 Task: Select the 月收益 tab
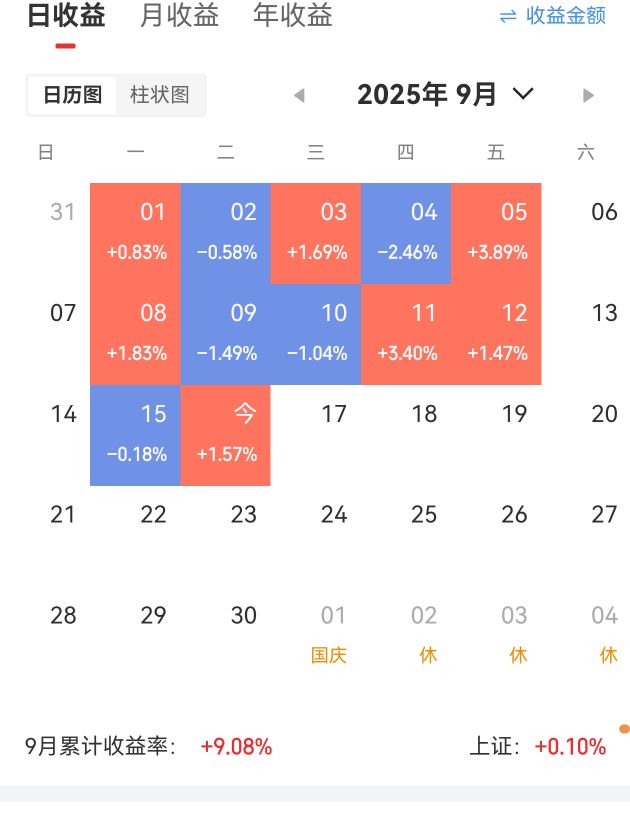[x=179, y=15]
